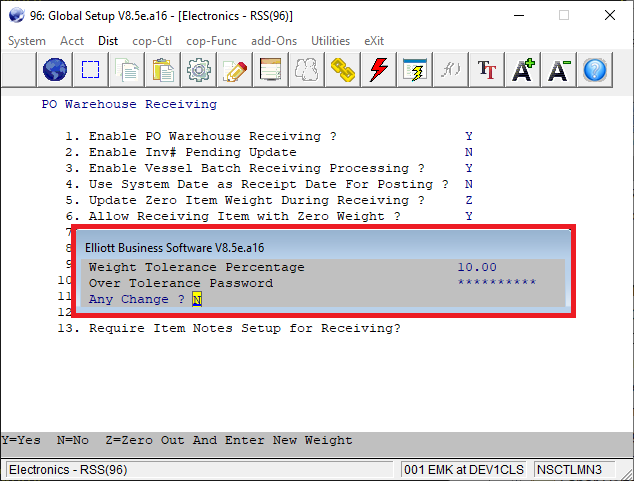Click Elliott Business Software V8.5e.a16 popup title
Screen dimensions: 634x481
(x=175, y=247)
